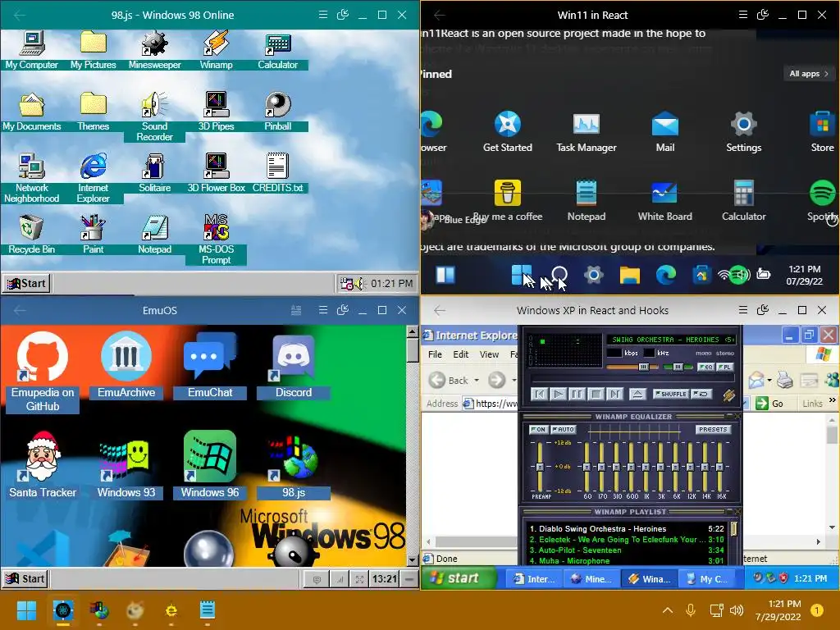Toggle Winamp PL playlist button
This screenshot has width=840, height=630.
pyautogui.click(x=725, y=367)
